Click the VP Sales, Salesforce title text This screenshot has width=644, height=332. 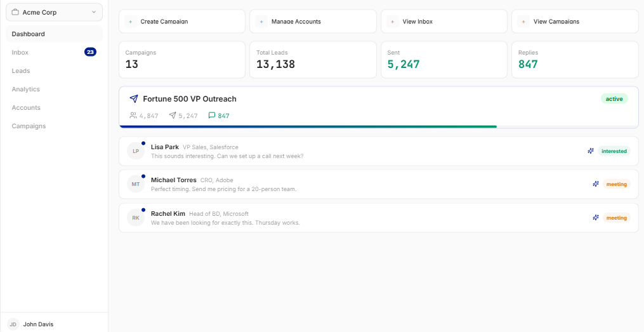tap(210, 147)
